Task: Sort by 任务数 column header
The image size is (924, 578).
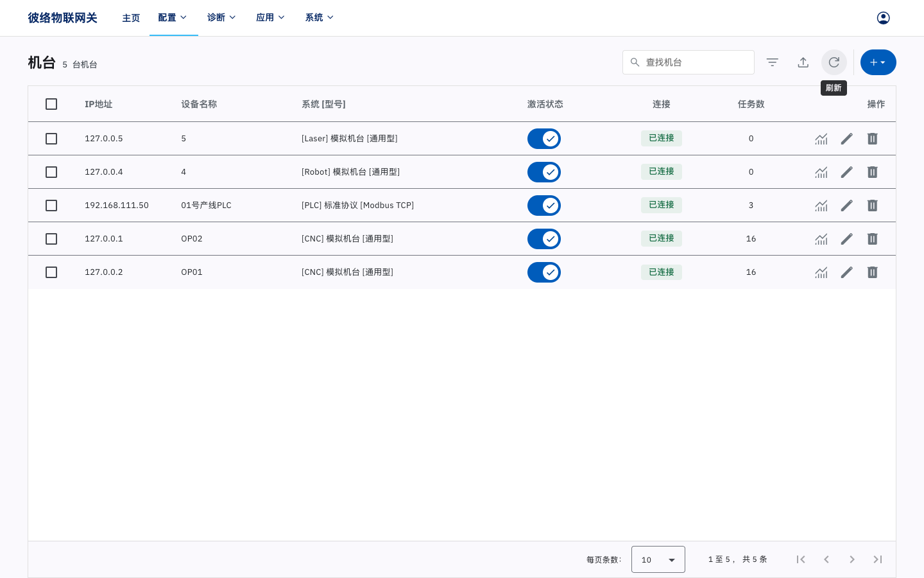Action: pyautogui.click(x=751, y=104)
